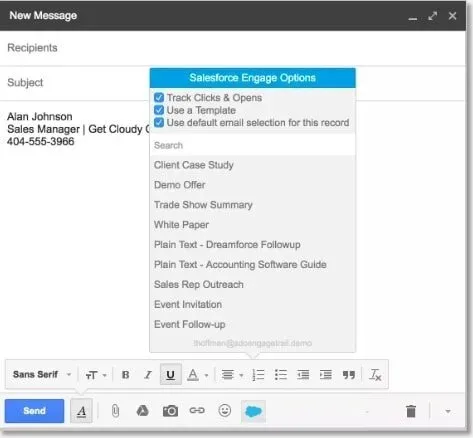Click Sales Manager signature line

tap(78, 129)
